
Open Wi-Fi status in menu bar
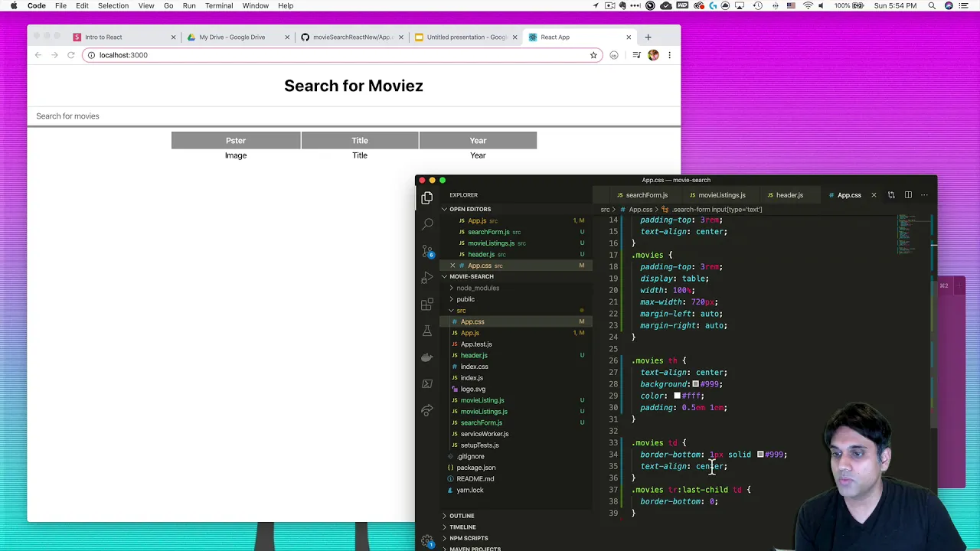[808, 5]
